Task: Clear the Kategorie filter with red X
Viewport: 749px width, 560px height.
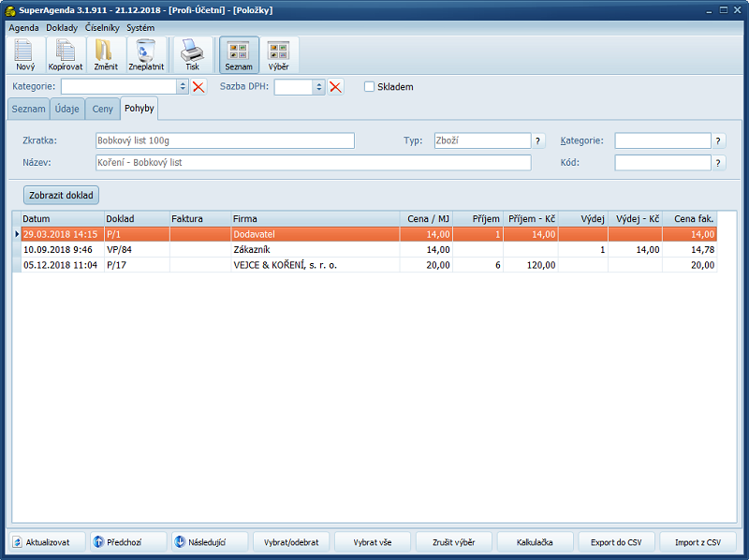Action: [x=198, y=87]
